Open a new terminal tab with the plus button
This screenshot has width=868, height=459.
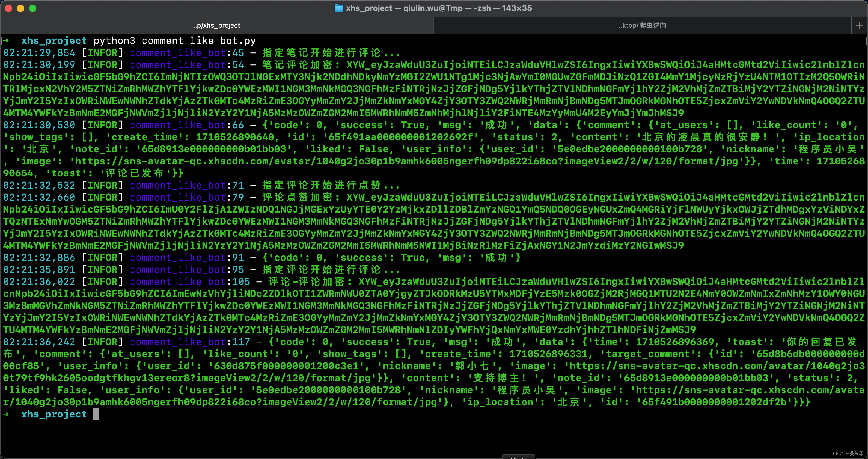[x=859, y=25]
